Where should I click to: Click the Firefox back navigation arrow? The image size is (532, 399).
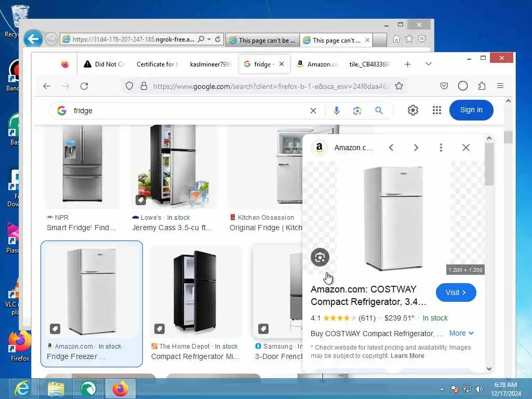[x=47, y=86]
